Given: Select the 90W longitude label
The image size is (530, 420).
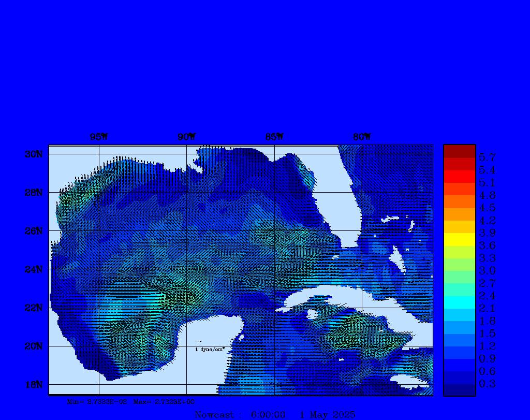Looking at the screenshot, I should click(x=187, y=137).
